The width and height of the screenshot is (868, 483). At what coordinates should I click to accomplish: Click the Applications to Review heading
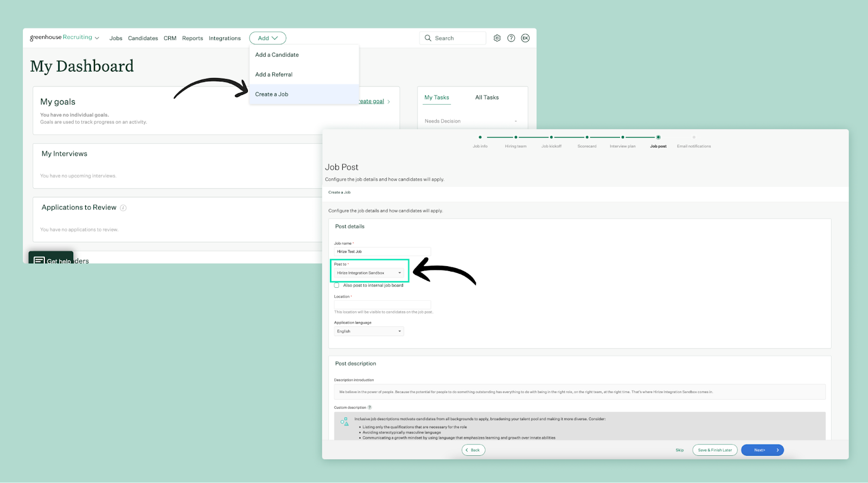[79, 208]
